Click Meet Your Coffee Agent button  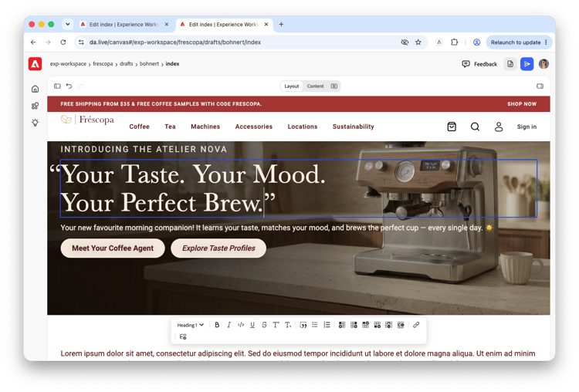pos(113,248)
